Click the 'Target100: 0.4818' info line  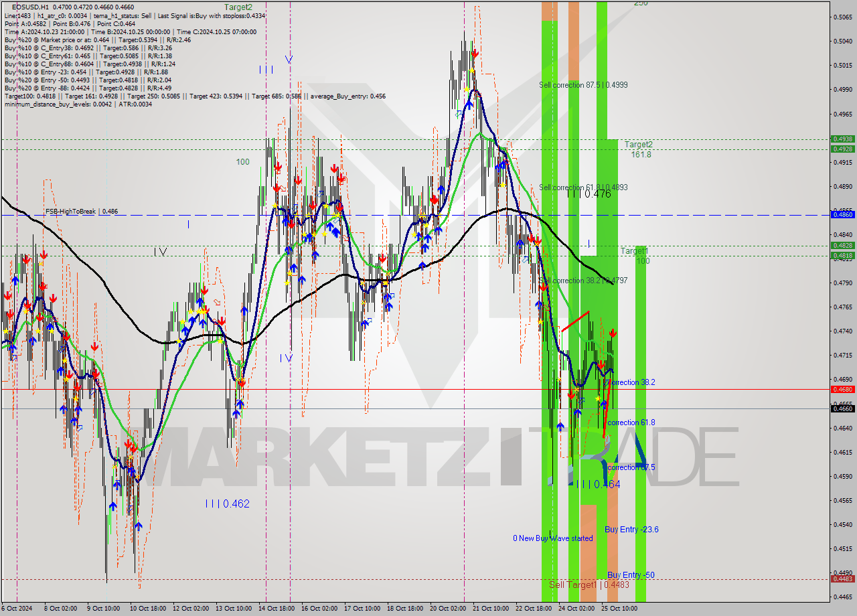[x=194, y=96]
